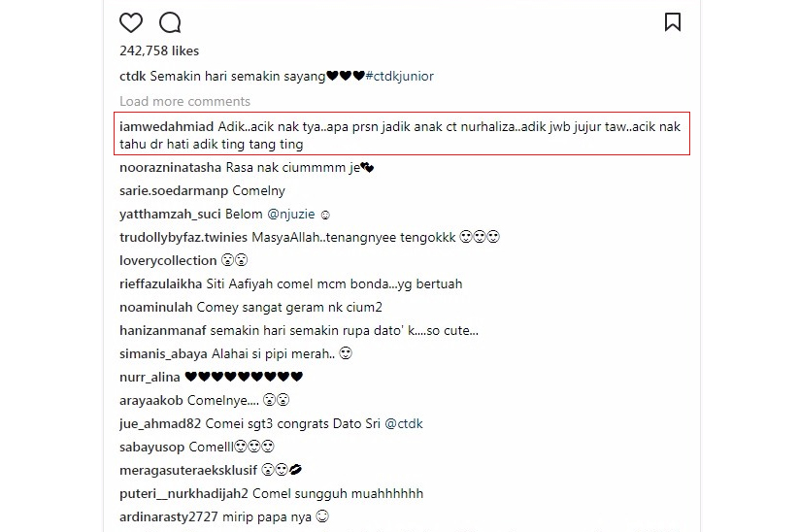The height and width of the screenshot is (532, 799).
Task: Save post with bookmark icon
Action: pyautogui.click(x=673, y=22)
